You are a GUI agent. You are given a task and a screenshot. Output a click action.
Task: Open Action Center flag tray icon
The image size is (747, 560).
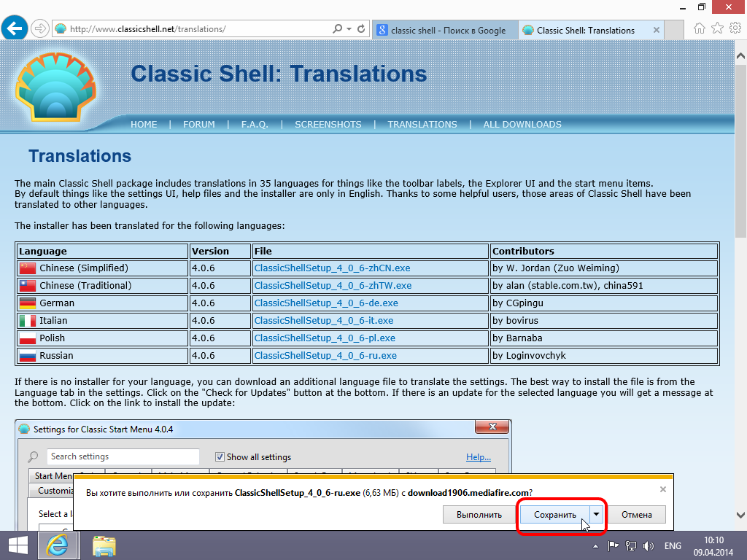tap(613, 546)
